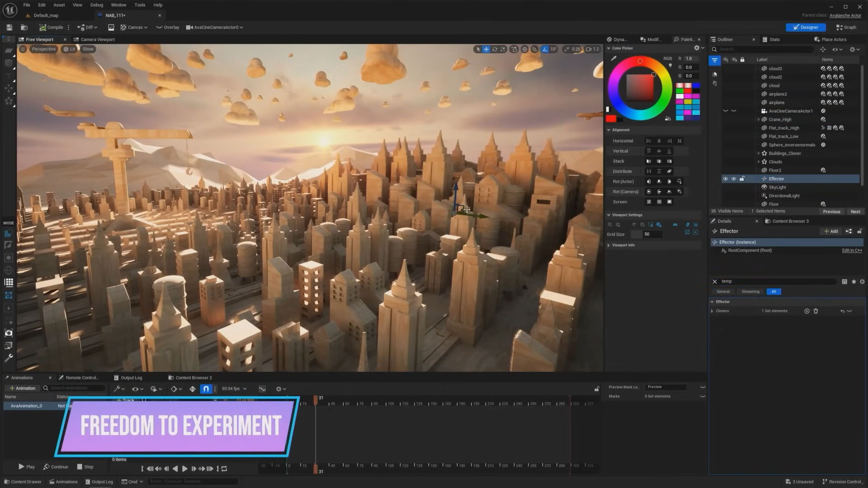This screenshot has height=488, width=868.
Task: Click the translate gizmo icon in viewport
Action: tap(486, 49)
